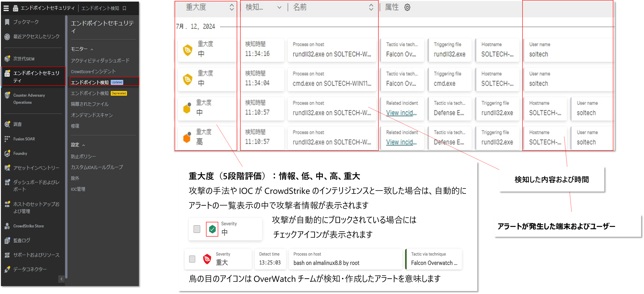Click the Counter Adversary Operations icon
This screenshot has height=294, width=644.
[7, 95]
